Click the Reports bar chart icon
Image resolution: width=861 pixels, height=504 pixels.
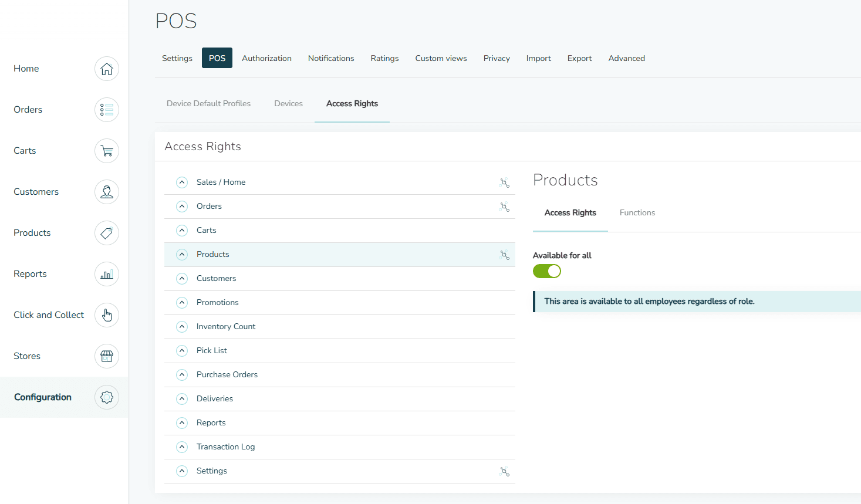pyautogui.click(x=107, y=274)
